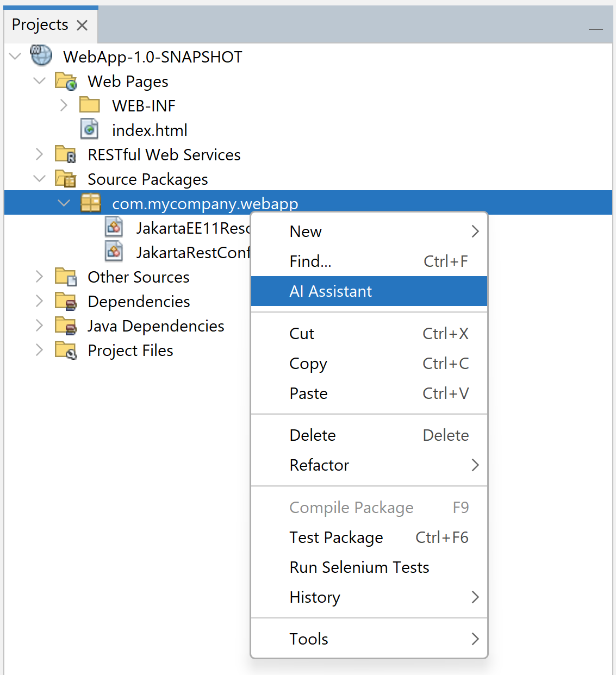This screenshot has width=616, height=675.
Task: Select the com.mycompany.webapp package name
Action: click(x=205, y=204)
